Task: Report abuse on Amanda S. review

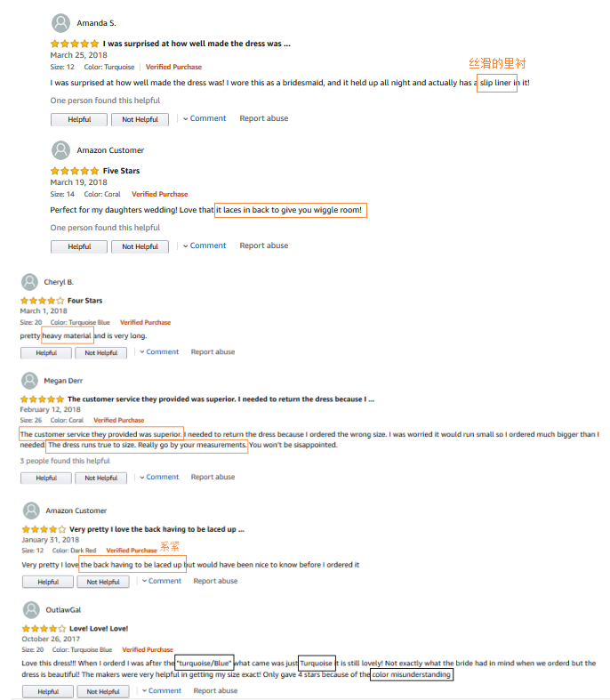Action: [264, 118]
